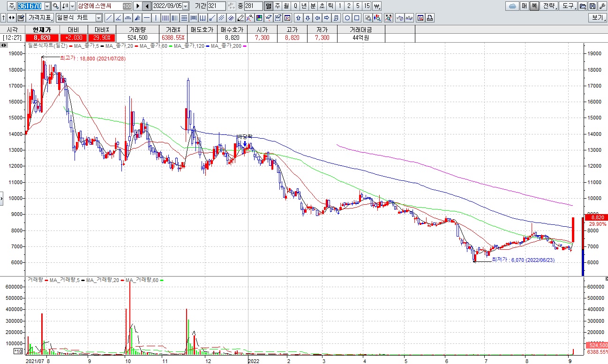Open the 전략 strategy dropdown
608x364 pixels.
click(x=549, y=6)
